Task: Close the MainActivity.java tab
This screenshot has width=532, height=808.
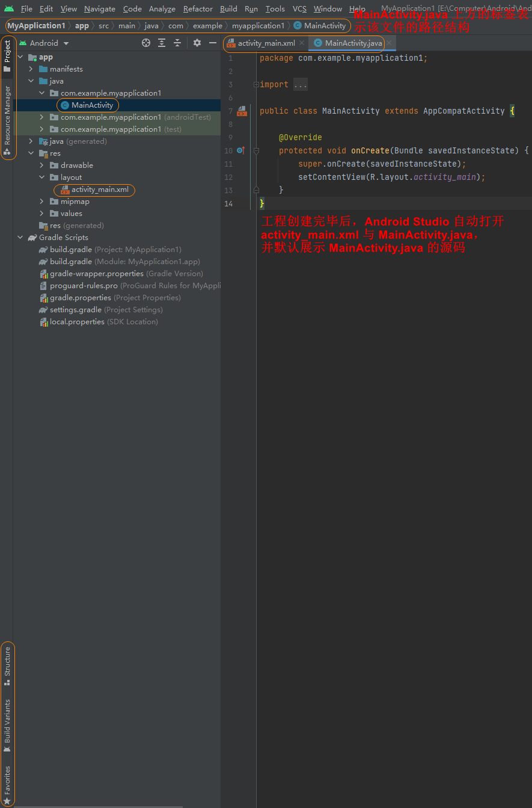Action: pyautogui.click(x=390, y=43)
